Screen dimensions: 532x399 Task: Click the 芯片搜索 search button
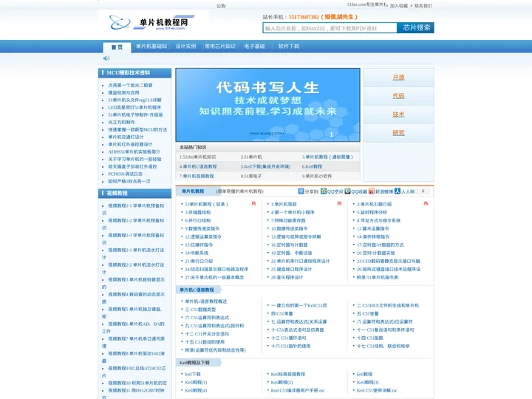pos(416,28)
